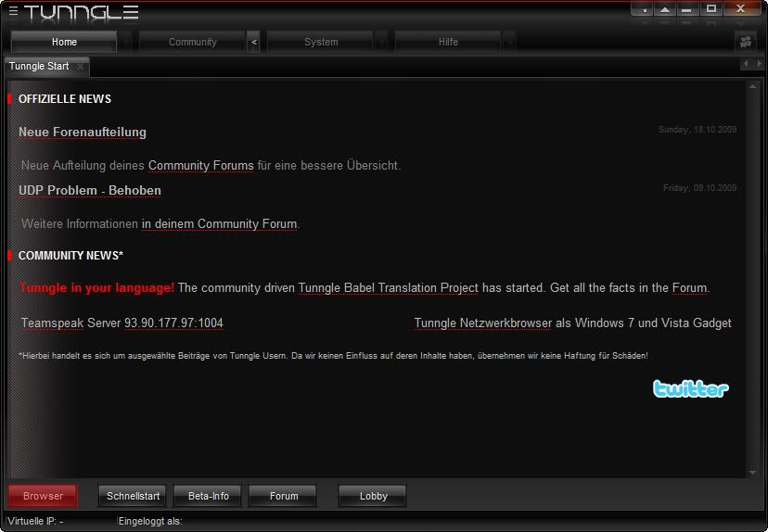Open the Lobby button

point(373,496)
